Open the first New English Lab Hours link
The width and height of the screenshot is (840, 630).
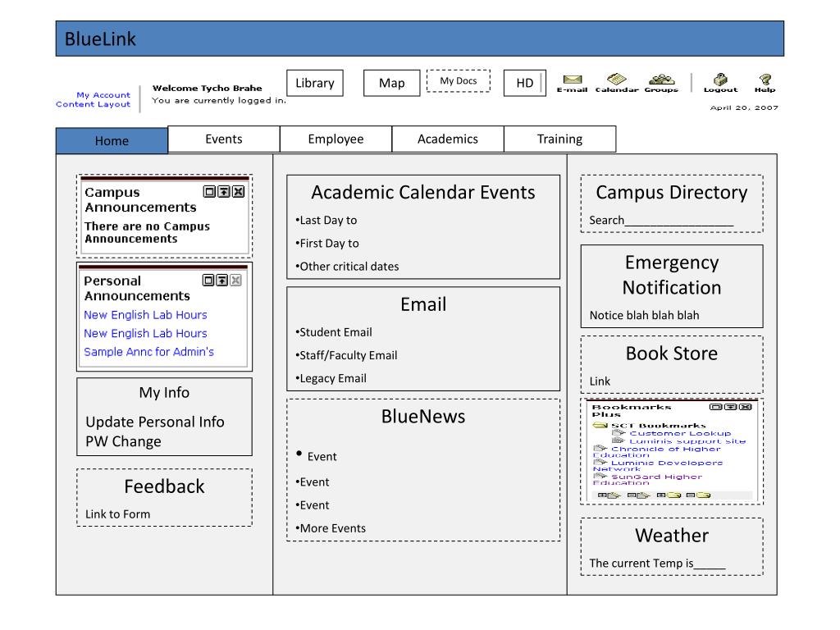pos(145,315)
